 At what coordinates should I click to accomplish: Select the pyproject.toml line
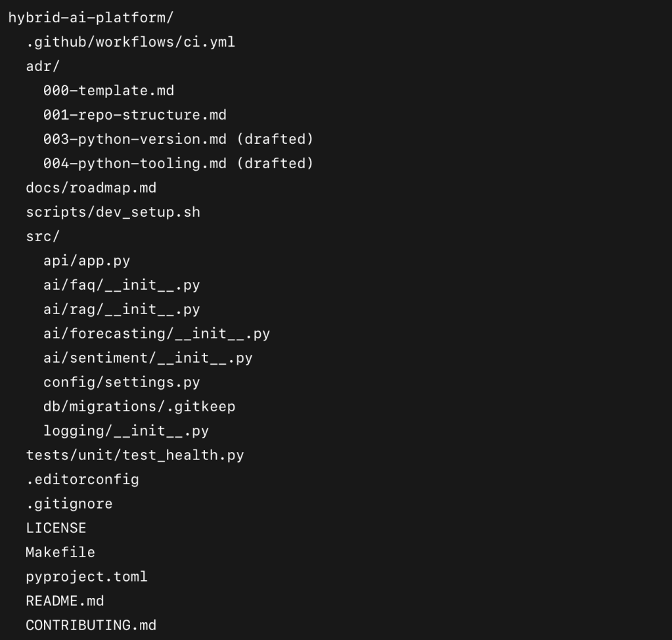click(87, 576)
